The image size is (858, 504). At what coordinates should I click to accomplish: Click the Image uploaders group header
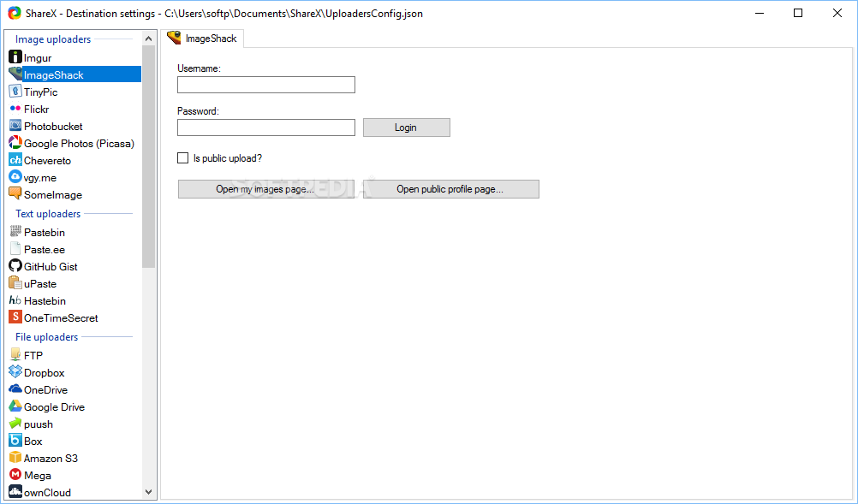(x=53, y=39)
